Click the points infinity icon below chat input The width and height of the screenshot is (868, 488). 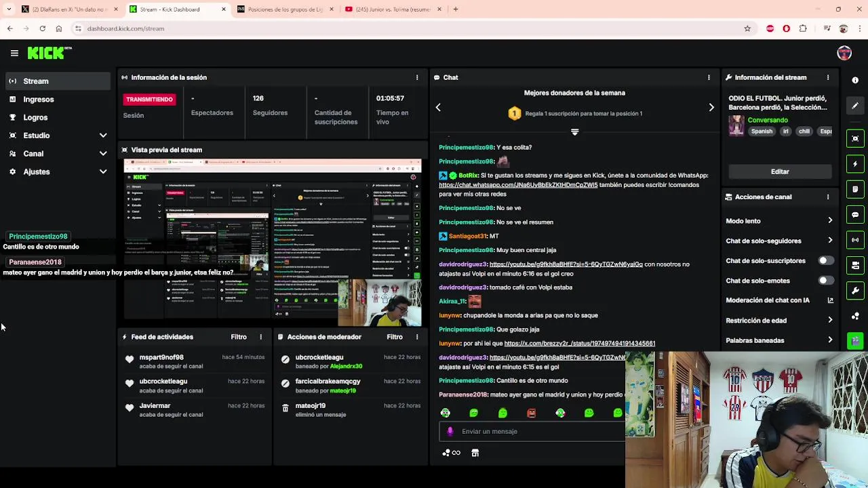tap(451, 453)
